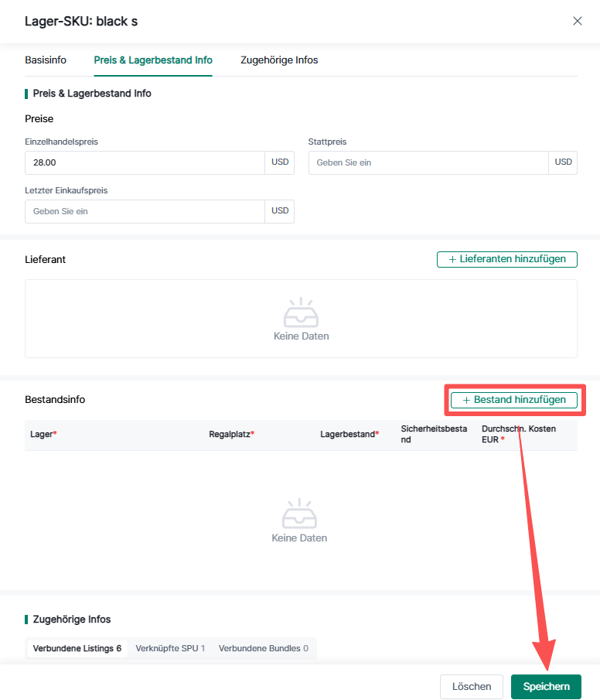Click USD unit next to Letzter Einkaufspreis
Screen dimensions: 600x700
[280, 211]
